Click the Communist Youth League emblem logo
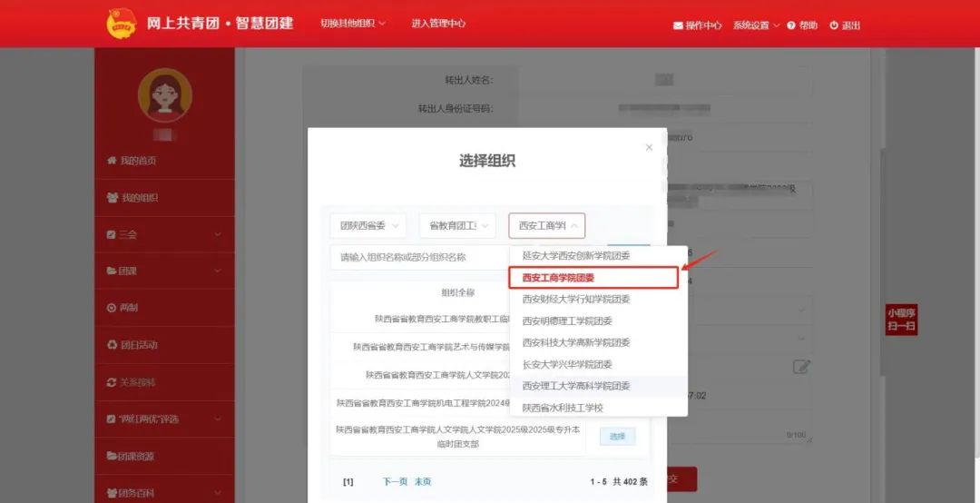This screenshot has width=980, height=503. (x=122, y=24)
